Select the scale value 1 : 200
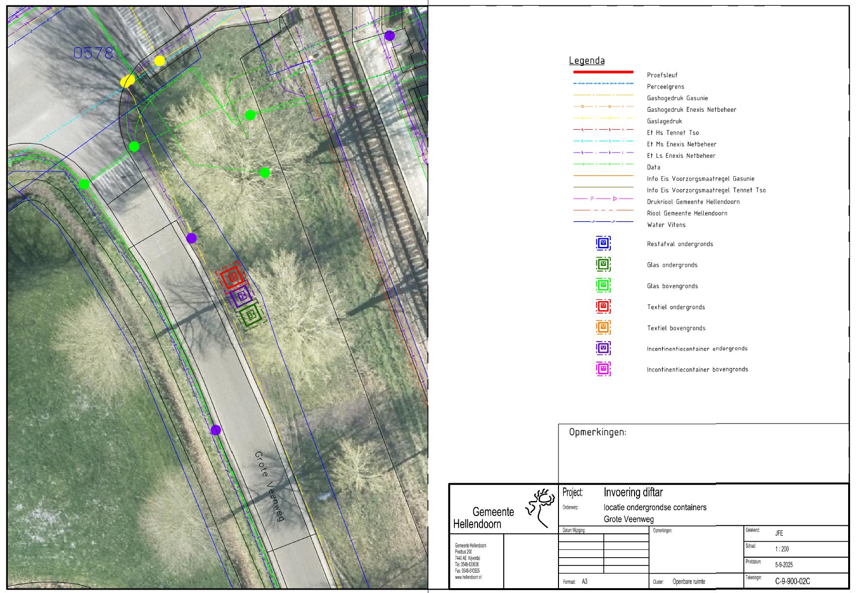Screen dimensions: 868x593 782,549
